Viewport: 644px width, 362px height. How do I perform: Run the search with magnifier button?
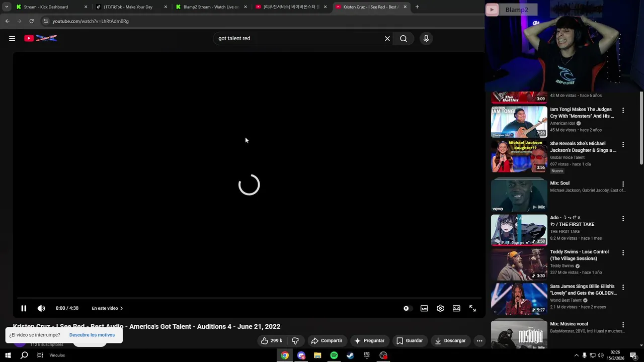[404, 38]
